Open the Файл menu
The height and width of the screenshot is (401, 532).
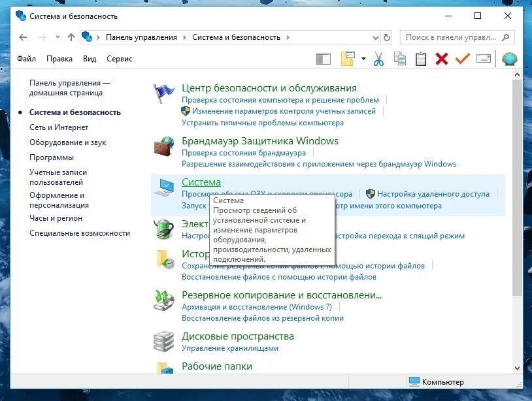click(26, 59)
